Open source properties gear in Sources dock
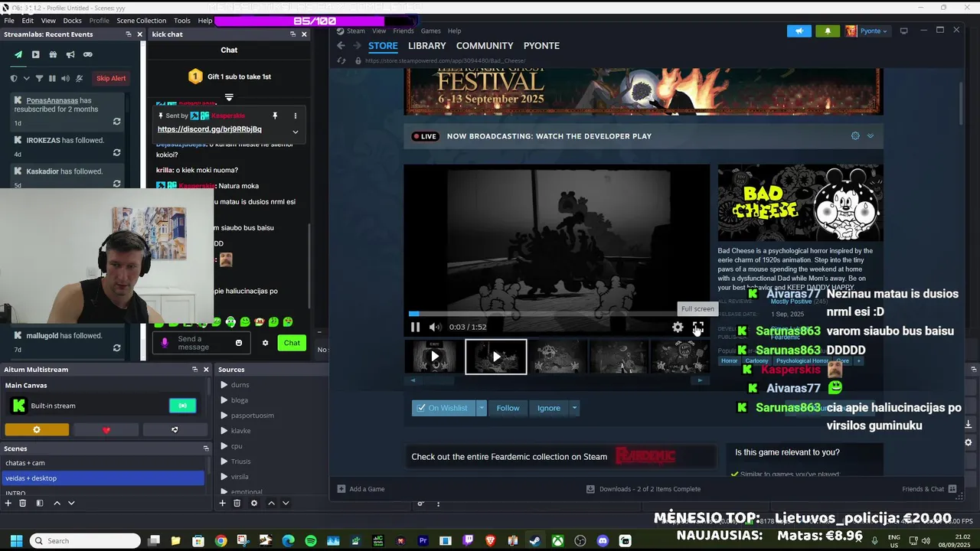This screenshot has width=980, height=551. tap(254, 503)
